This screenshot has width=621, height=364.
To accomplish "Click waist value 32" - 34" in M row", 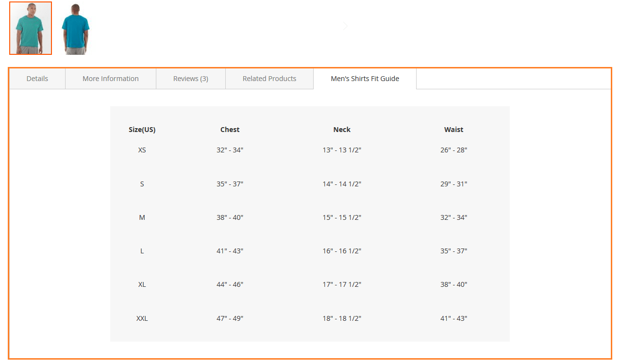I will click(454, 217).
